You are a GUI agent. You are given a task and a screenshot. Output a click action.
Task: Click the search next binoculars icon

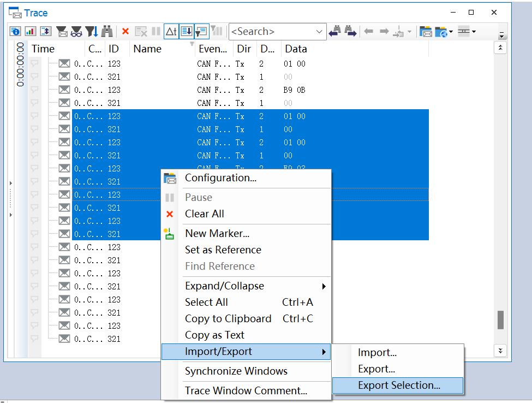coord(350,32)
